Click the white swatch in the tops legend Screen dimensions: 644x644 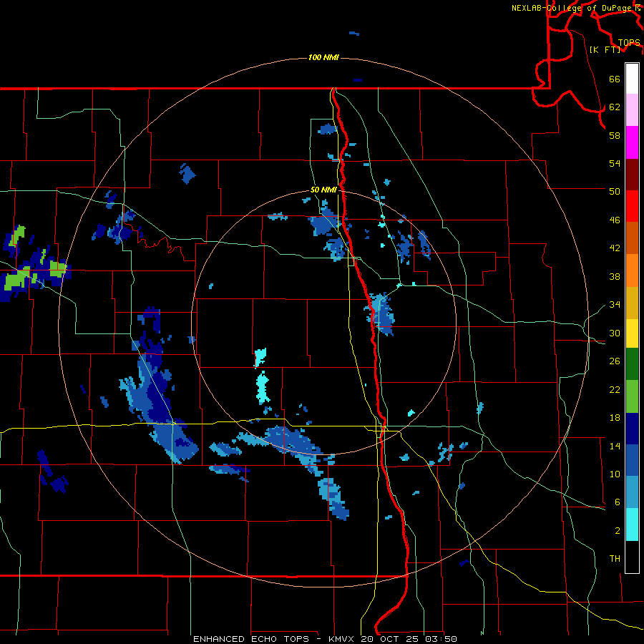(632, 79)
